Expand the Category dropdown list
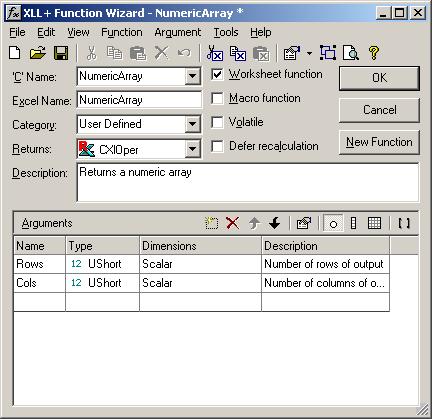 (192, 124)
